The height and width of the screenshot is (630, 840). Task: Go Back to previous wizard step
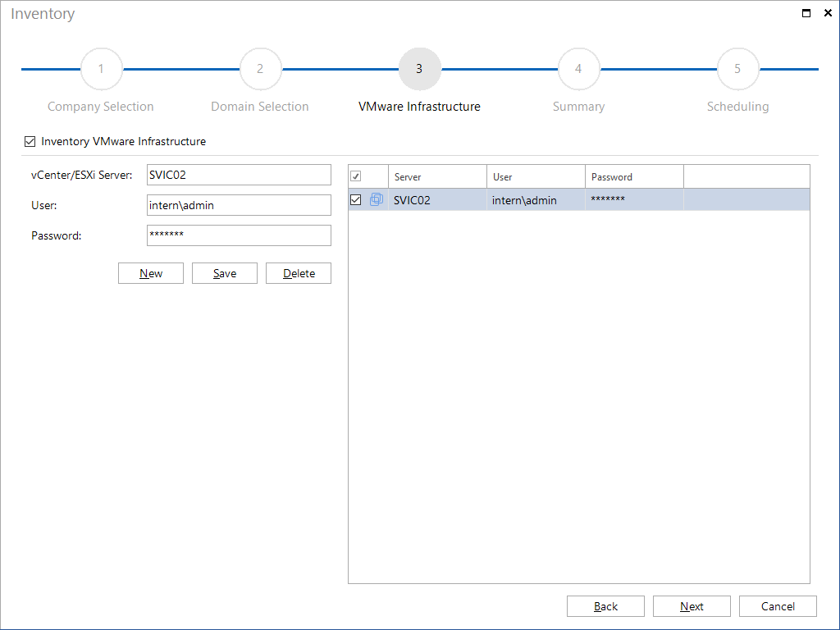pyautogui.click(x=606, y=606)
